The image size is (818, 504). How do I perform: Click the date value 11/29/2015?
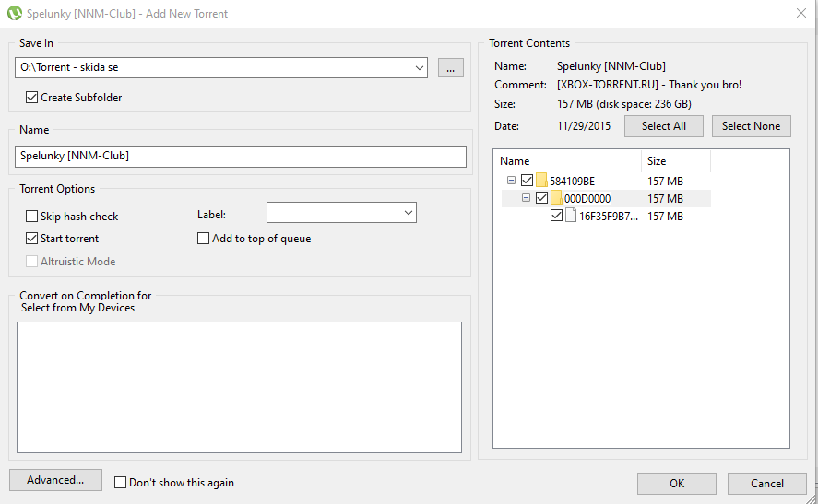click(584, 126)
